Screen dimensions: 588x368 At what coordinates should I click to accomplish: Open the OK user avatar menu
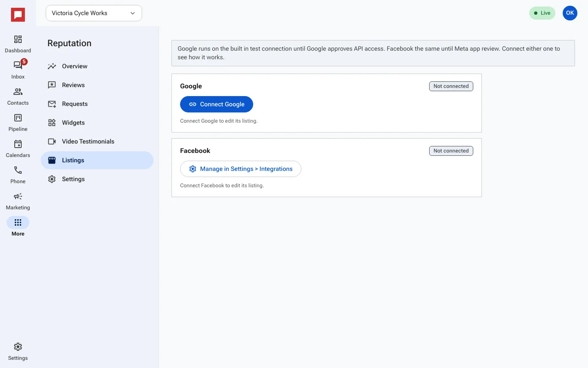570,13
